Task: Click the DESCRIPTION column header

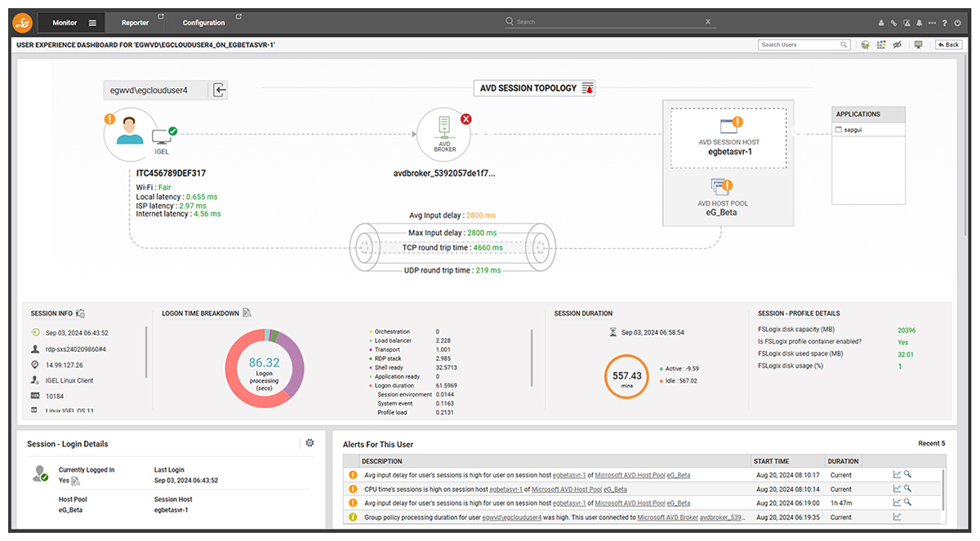Action: [x=555, y=461]
